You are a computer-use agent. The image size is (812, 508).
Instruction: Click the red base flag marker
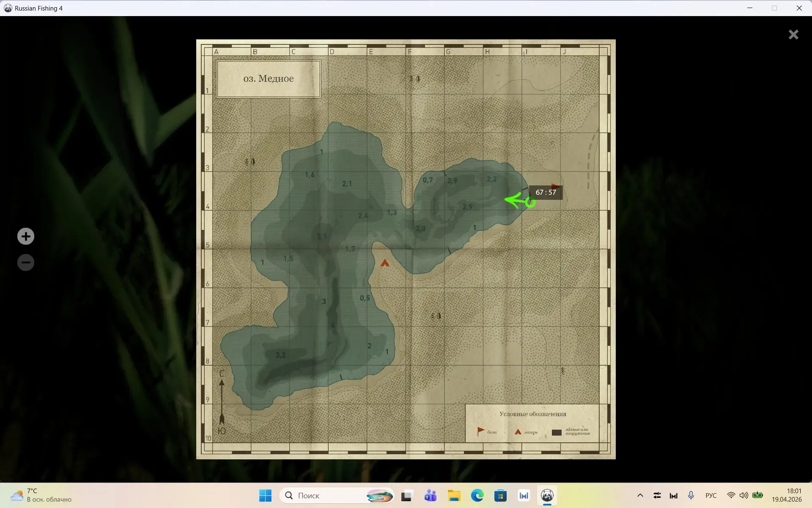556,186
